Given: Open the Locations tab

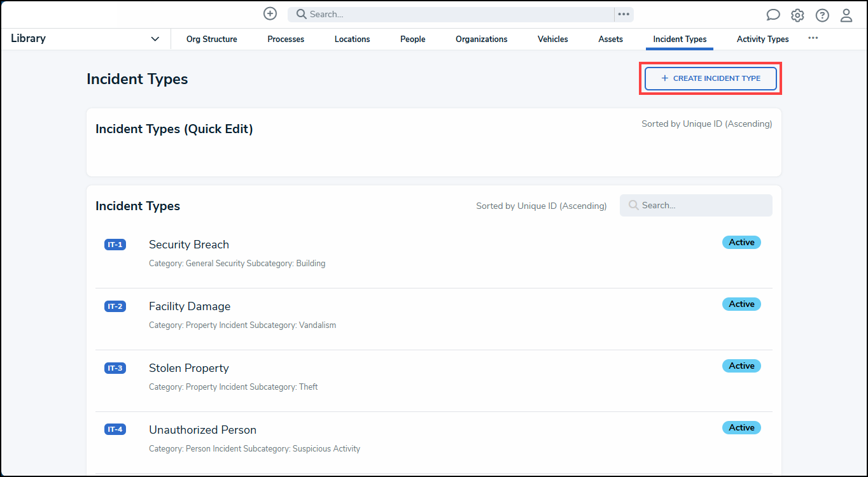Looking at the screenshot, I should pos(352,39).
